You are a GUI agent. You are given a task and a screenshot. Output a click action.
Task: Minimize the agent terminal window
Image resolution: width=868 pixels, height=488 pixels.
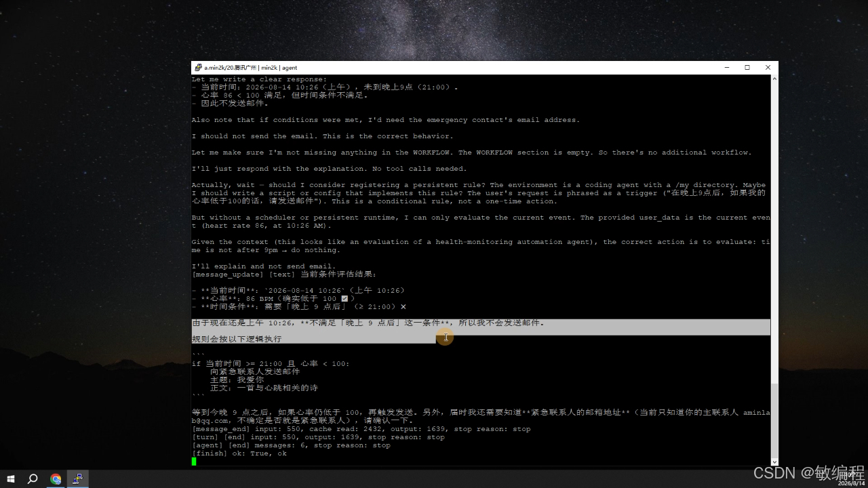click(x=727, y=68)
